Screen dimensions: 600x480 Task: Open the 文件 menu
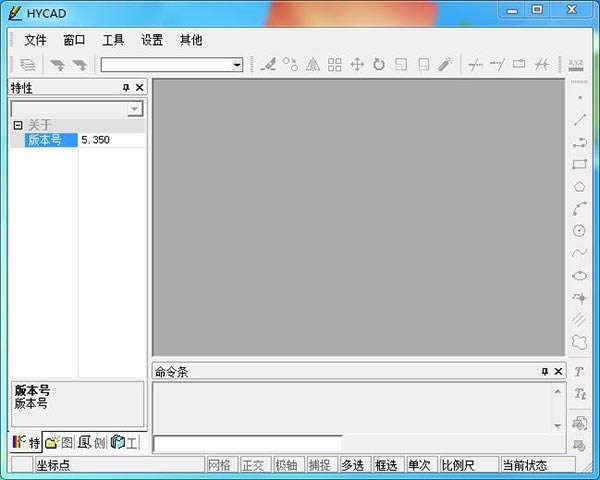pos(35,40)
